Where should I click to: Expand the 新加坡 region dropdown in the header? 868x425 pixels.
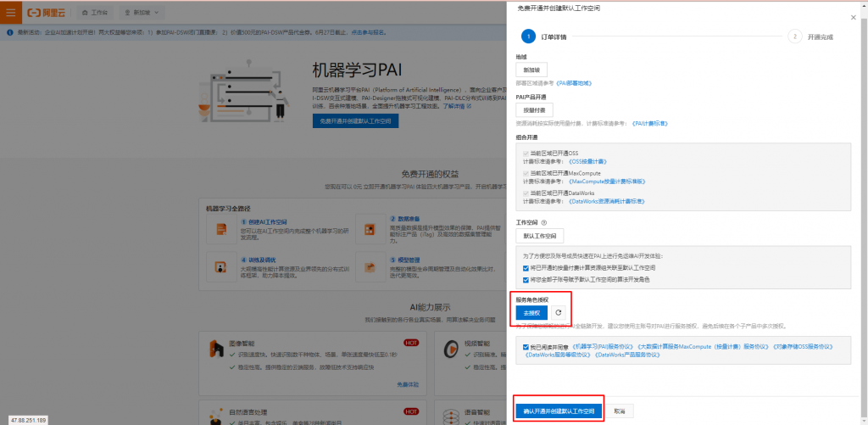pyautogui.click(x=142, y=12)
